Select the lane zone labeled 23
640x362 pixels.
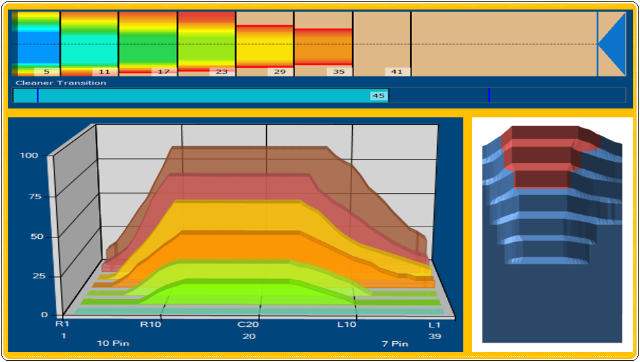point(207,44)
